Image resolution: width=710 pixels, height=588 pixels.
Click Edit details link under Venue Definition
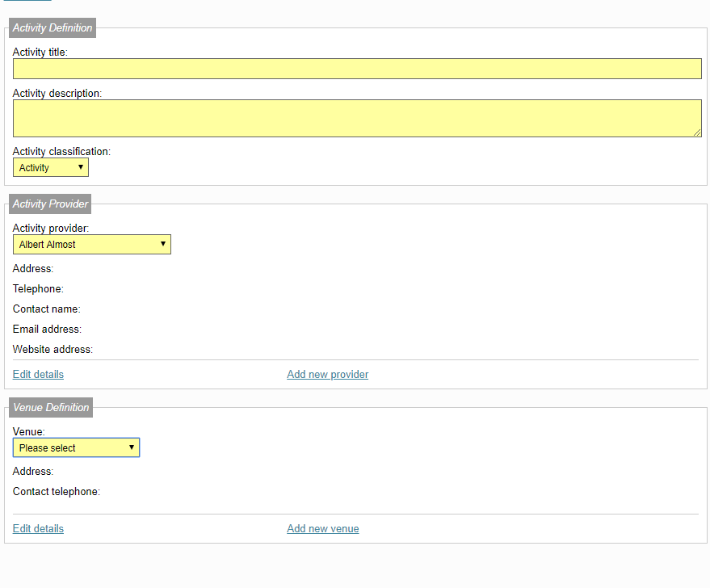click(38, 529)
